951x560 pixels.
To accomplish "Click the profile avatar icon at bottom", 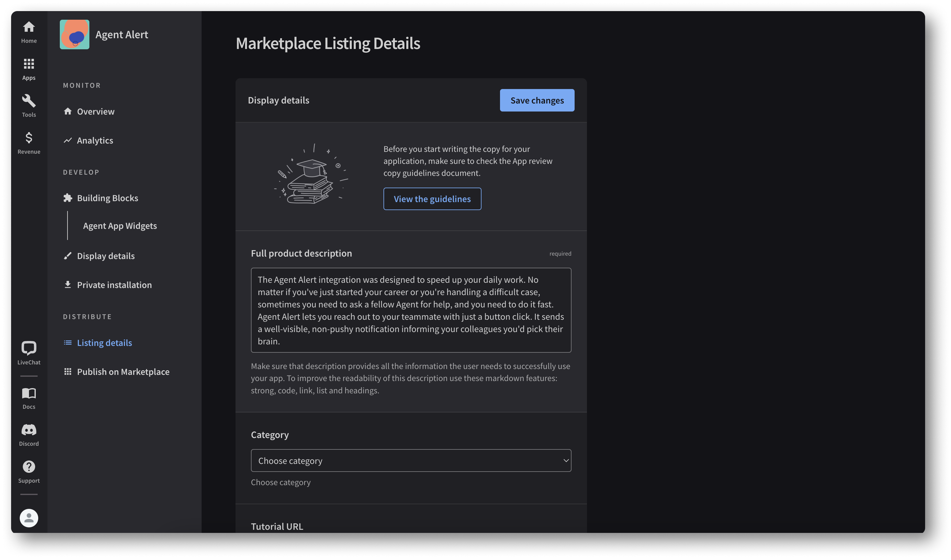I will click(29, 518).
